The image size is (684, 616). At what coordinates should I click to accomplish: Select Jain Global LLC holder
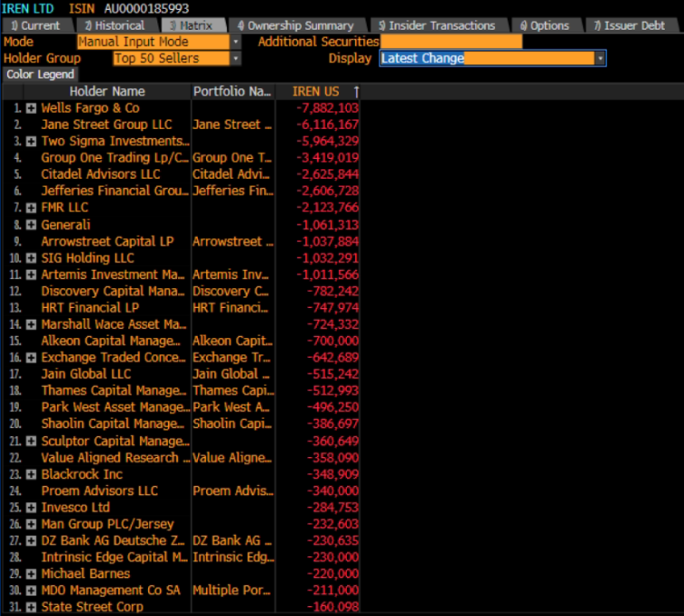[x=86, y=374]
